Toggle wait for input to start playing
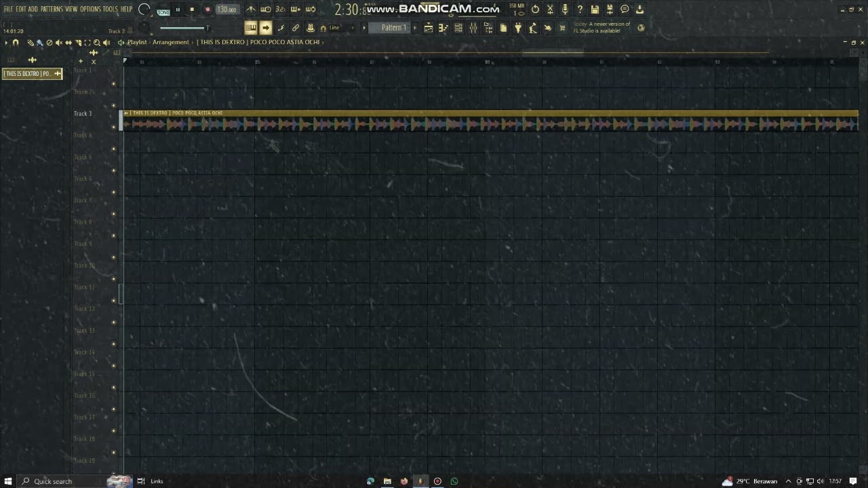868x488 pixels. [266, 9]
